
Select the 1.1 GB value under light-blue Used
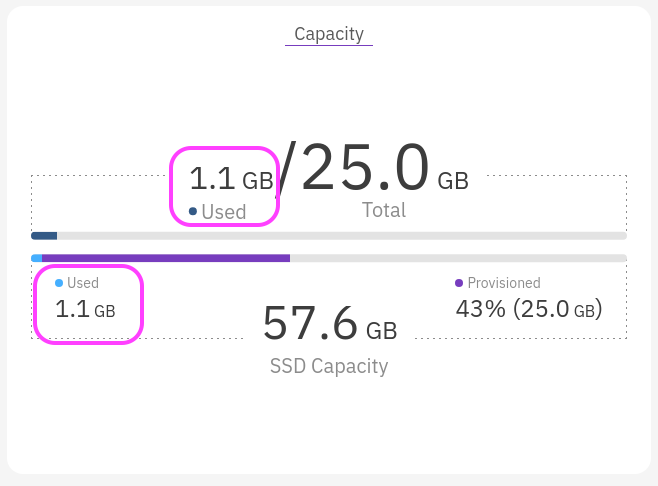tap(85, 309)
